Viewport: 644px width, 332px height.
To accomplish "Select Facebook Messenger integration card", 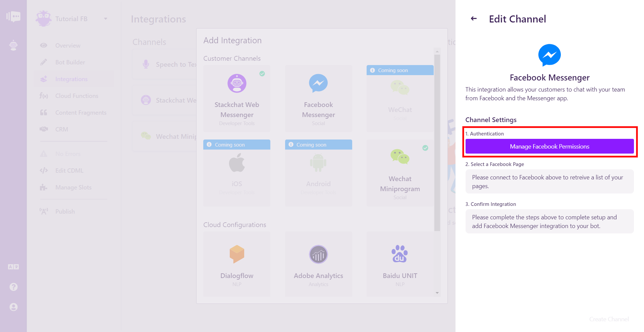I will click(x=318, y=99).
